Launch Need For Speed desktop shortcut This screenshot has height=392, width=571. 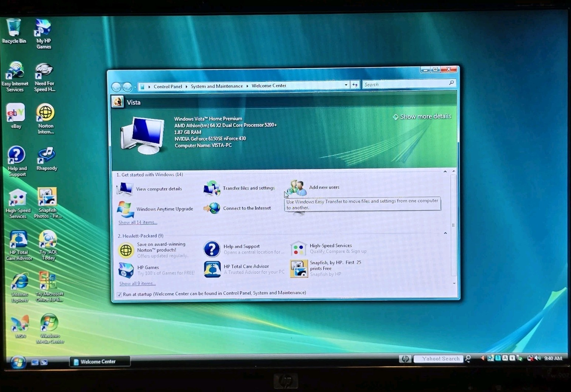[45, 77]
